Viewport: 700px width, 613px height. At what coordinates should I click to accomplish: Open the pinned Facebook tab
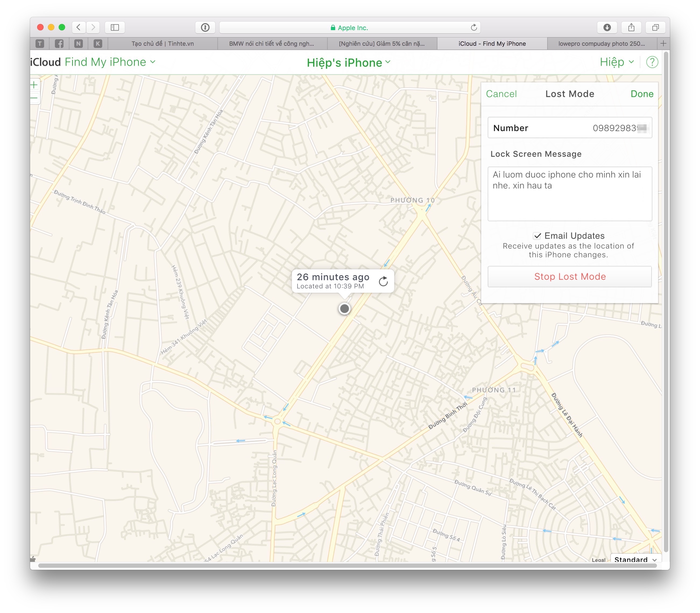coord(59,43)
